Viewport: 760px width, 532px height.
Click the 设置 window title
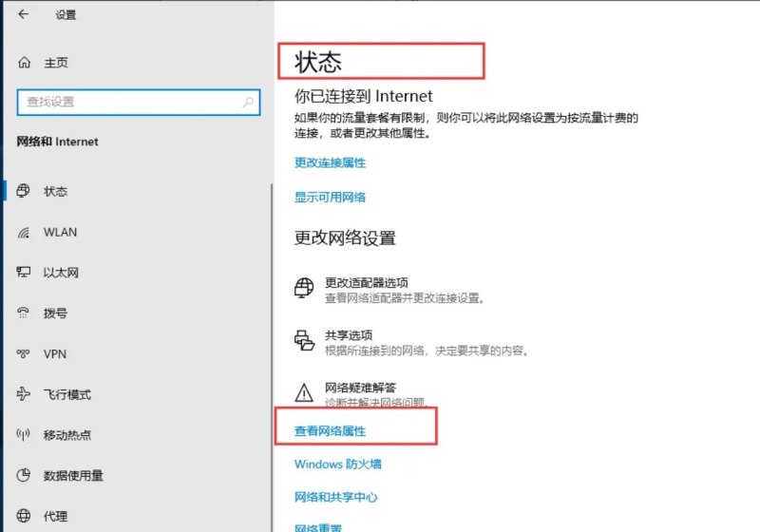(x=66, y=15)
